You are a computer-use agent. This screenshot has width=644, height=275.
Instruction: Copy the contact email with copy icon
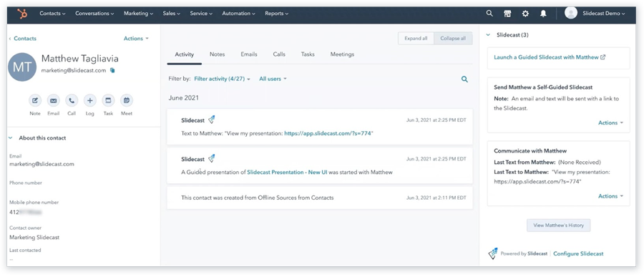(x=112, y=70)
